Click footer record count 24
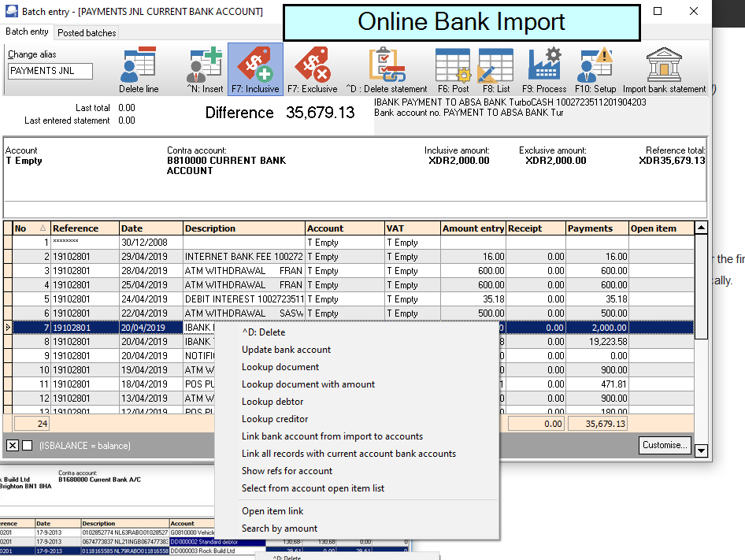Viewport: 745px width, 560px height. coord(32,424)
